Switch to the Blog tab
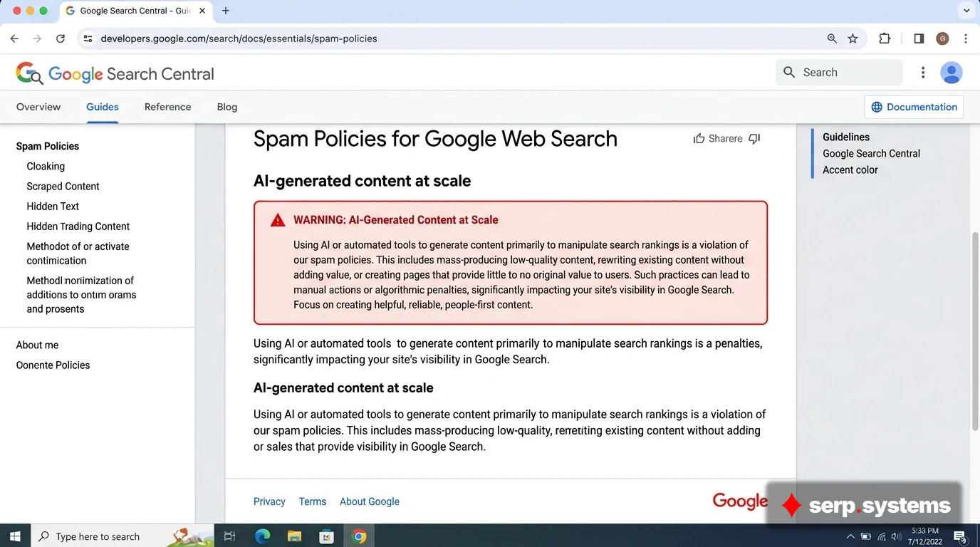The height and width of the screenshot is (547, 980). coord(227,107)
